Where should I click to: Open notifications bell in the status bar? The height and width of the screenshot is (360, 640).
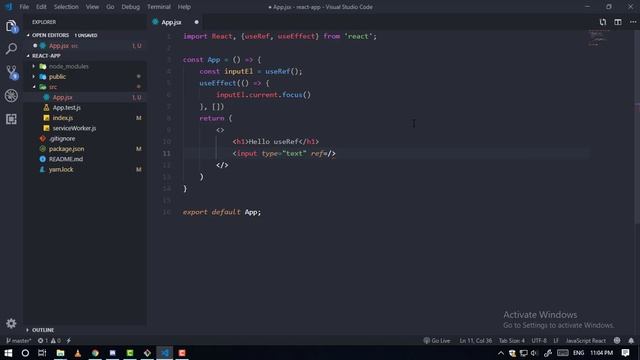pyautogui.click(x=631, y=340)
